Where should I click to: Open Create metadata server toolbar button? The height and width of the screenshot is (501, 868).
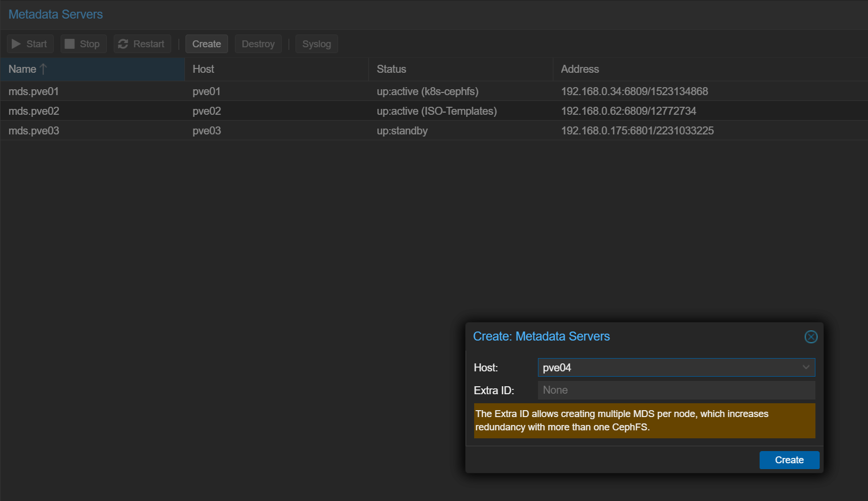[207, 44]
